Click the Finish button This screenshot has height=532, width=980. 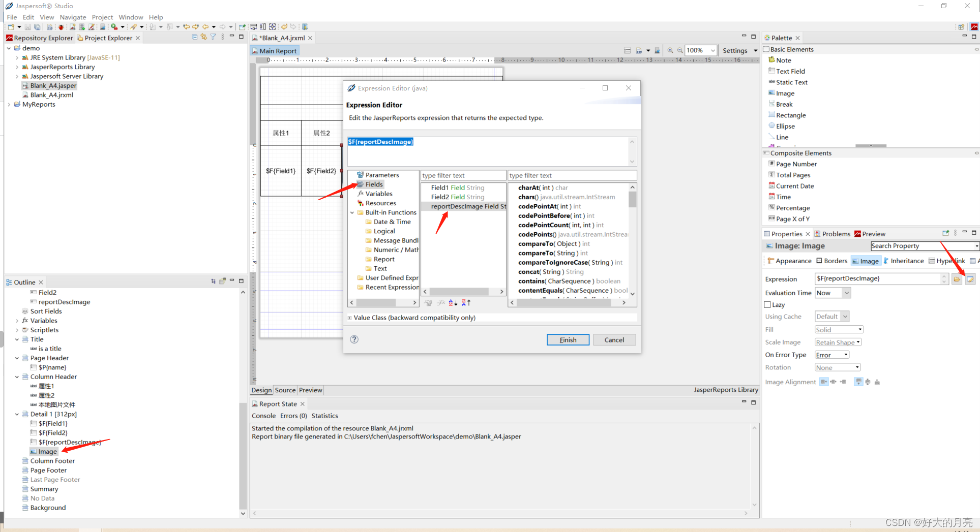(x=568, y=340)
